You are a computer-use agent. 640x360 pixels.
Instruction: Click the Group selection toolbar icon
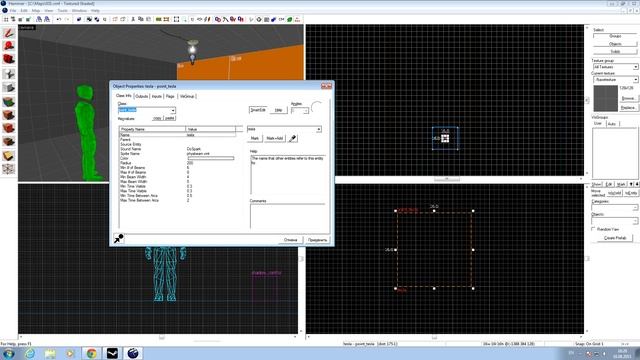pyautogui.click(x=89, y=19)
